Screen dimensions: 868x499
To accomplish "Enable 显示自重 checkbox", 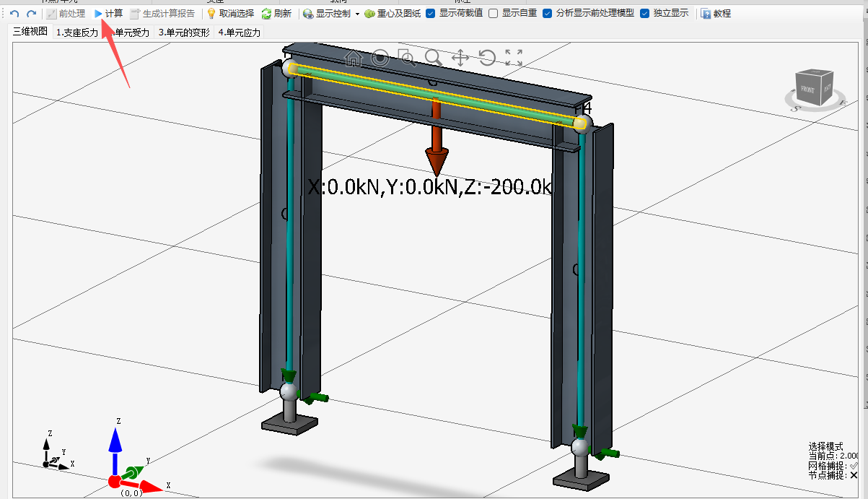I will click(494, 14).
